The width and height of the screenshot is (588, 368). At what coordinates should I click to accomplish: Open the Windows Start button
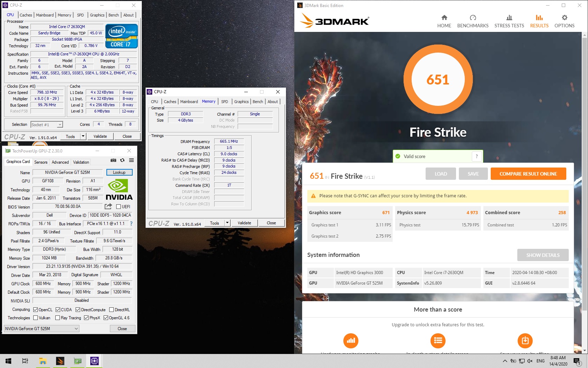(8, 361)
